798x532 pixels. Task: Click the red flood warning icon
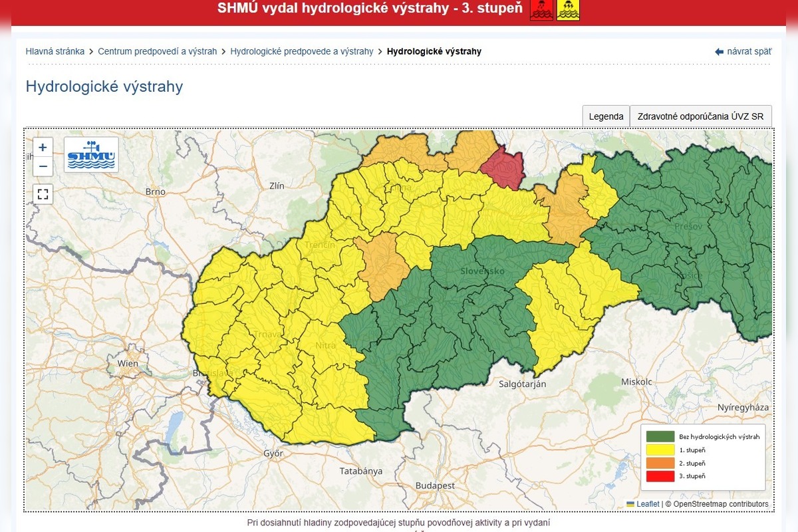click(x=541, y=9)
